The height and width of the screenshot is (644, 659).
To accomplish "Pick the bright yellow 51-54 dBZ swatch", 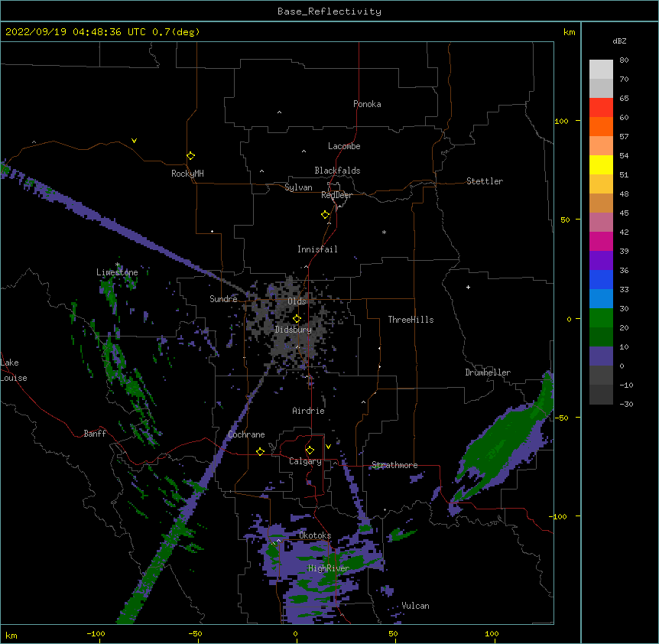I will click(x=601, y=164).
